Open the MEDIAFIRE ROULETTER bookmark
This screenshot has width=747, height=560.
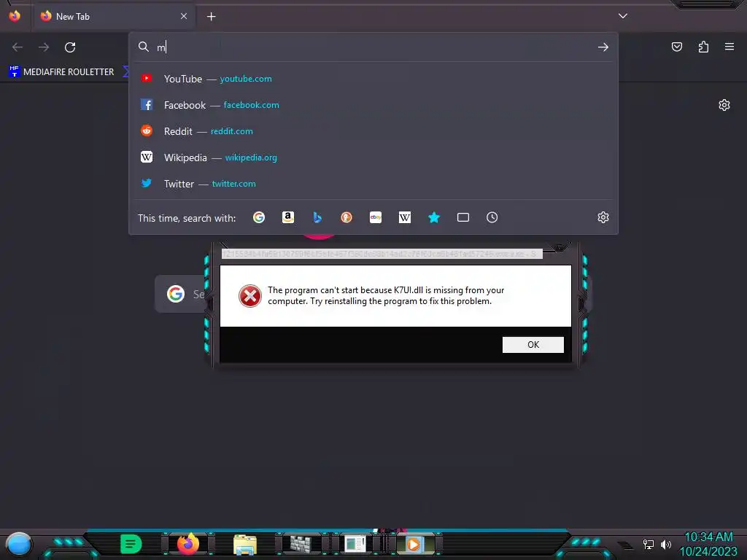[61, 72]
